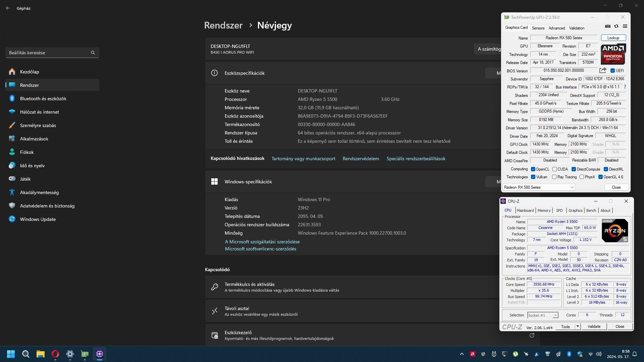Open Microsoft szoftverlicenc-szerződés link
644x362 pixels.
pos(261,249)
